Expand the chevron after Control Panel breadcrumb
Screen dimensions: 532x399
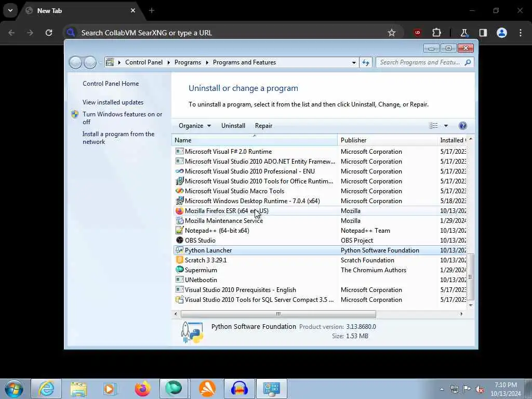click(x=169, y=62)
